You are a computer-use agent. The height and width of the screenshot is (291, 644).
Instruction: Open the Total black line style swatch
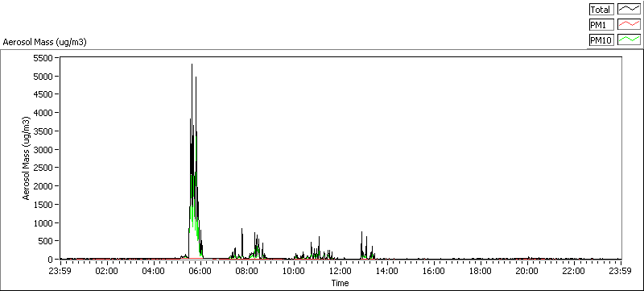[630, 9]
